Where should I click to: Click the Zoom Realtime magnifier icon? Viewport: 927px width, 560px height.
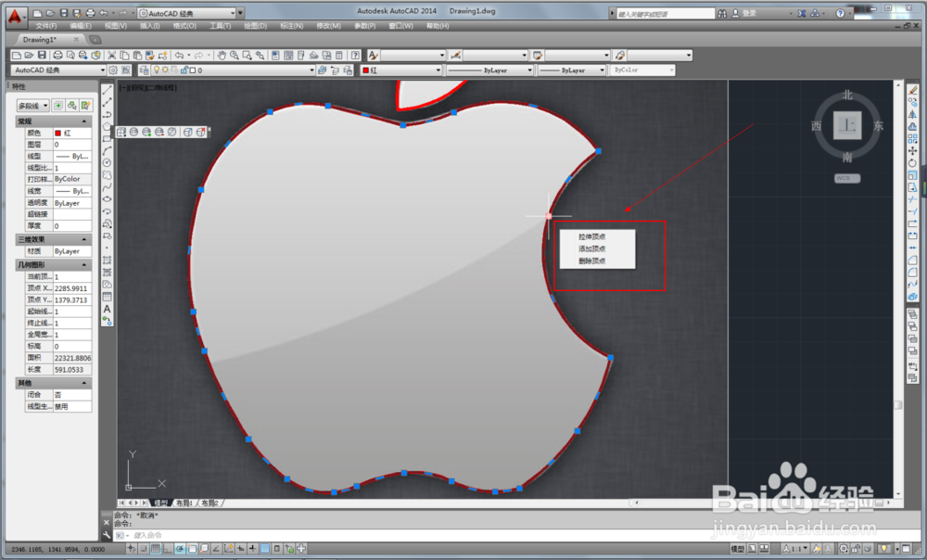tap(235, 55)
